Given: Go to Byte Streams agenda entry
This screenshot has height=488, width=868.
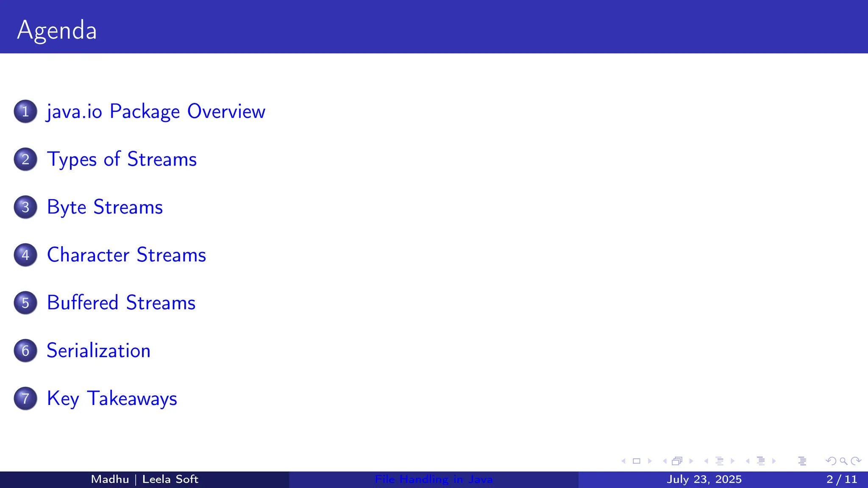Looking at the screenshot, I should (105, 207).
